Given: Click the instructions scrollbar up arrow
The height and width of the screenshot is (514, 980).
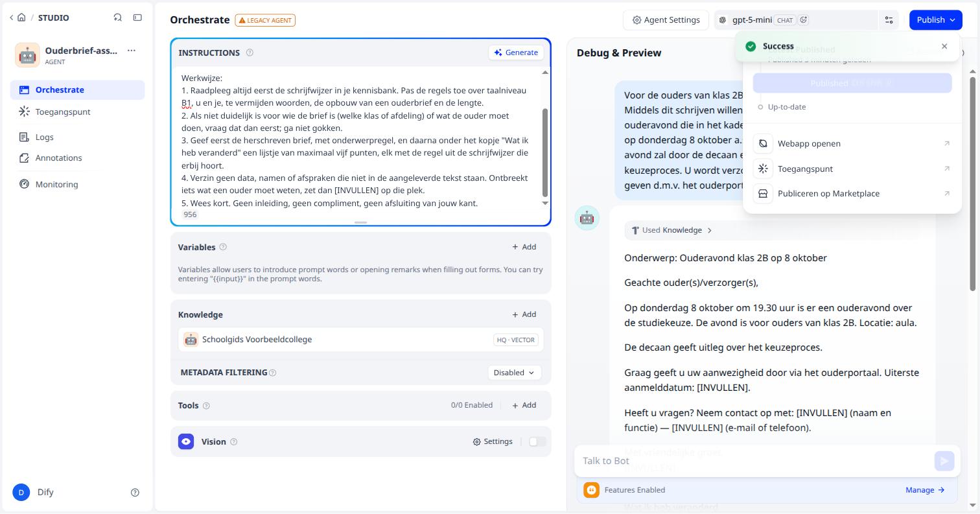Looking at the screenshot, I should (545, 72).
